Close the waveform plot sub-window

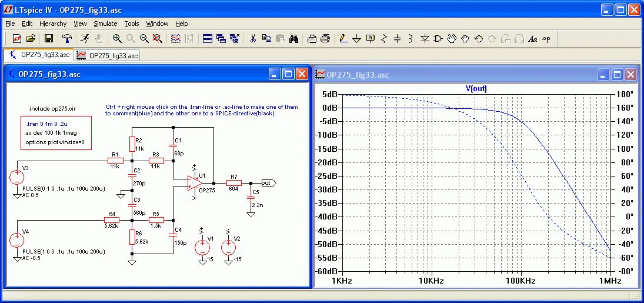(x=630, y=74)
